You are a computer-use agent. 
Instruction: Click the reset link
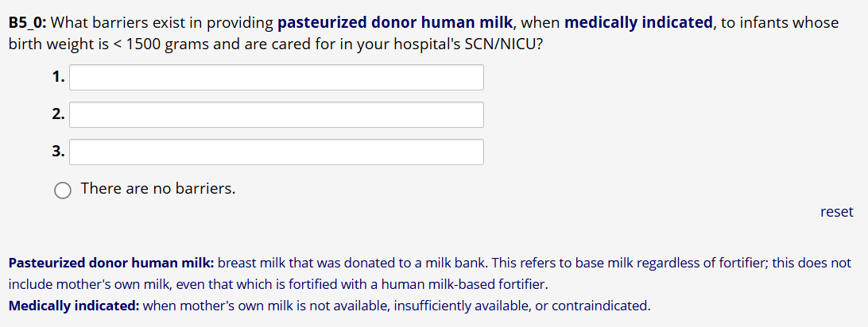pos(836,212)
